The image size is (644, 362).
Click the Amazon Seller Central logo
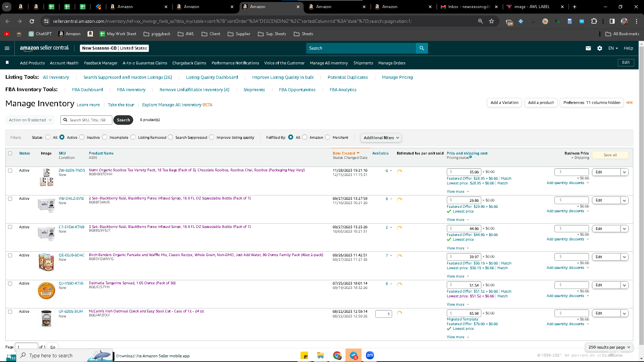point(44,48)
